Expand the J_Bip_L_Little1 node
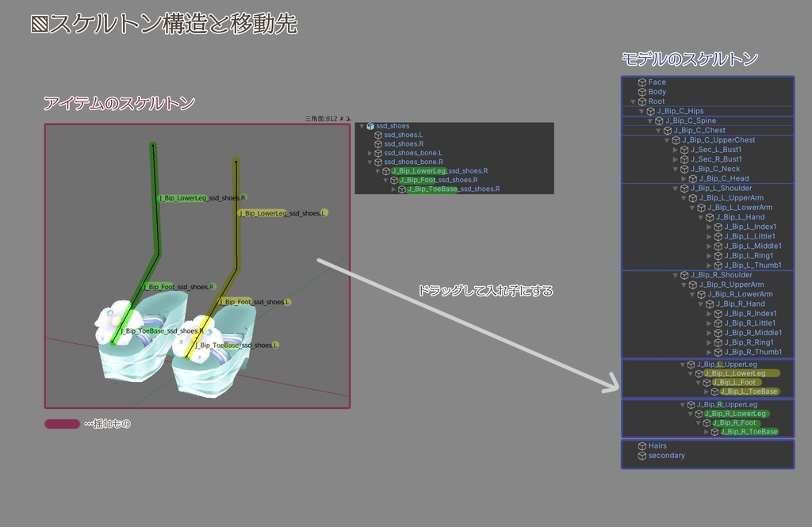 pyautogui.click(x=710, y=237)
